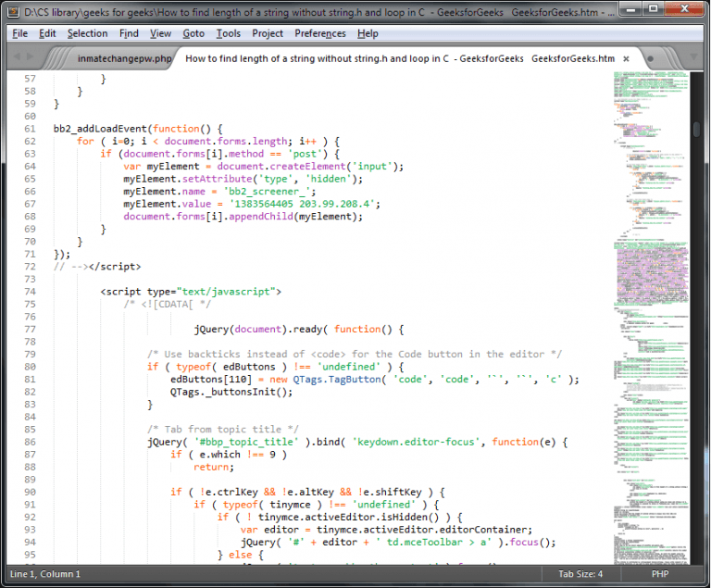Open the Help menu
This screenshot has height=588, width=711.
coord(368,33)
